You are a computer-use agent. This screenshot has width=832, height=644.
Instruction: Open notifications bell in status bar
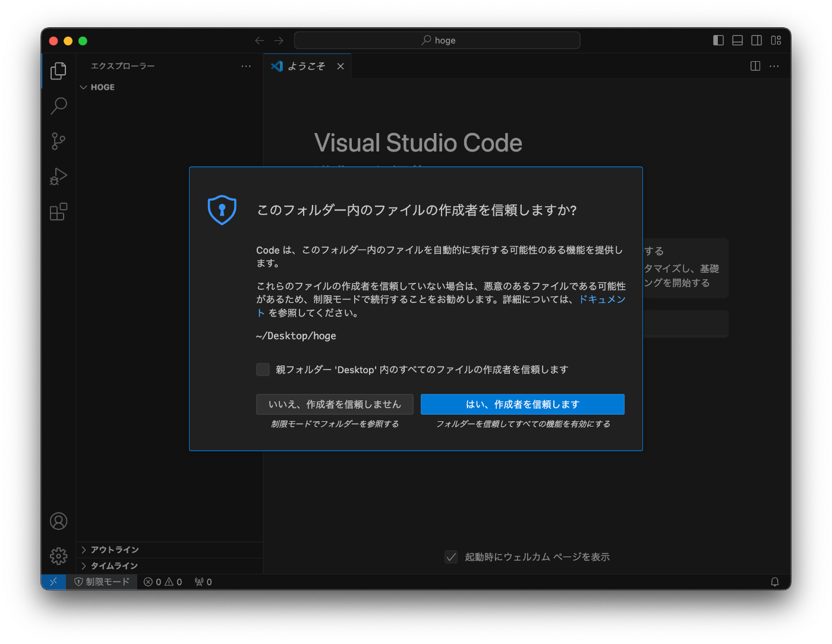[775, 582]
